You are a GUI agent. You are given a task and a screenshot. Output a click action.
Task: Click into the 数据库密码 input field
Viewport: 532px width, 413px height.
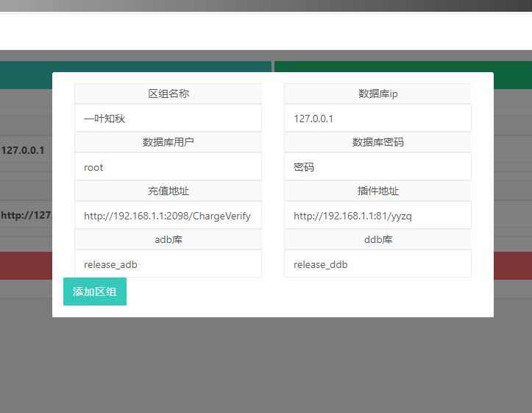[x=377, y=166]
